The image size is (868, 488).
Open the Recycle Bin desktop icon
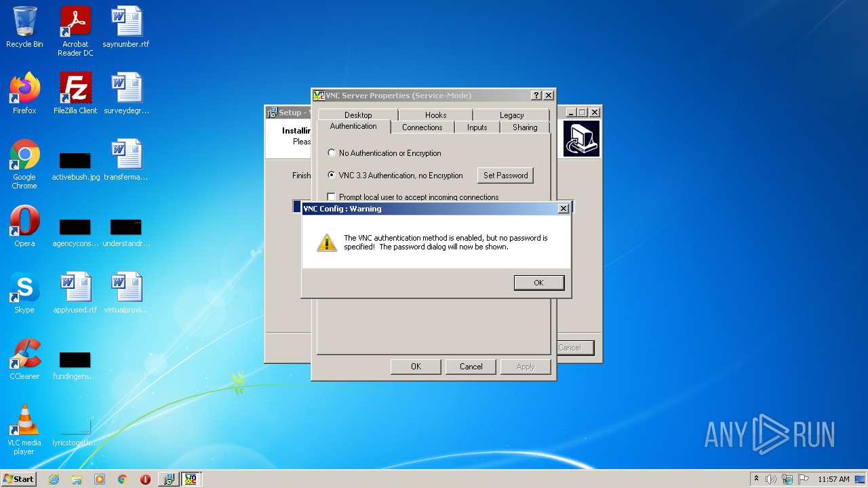[24, 28]
